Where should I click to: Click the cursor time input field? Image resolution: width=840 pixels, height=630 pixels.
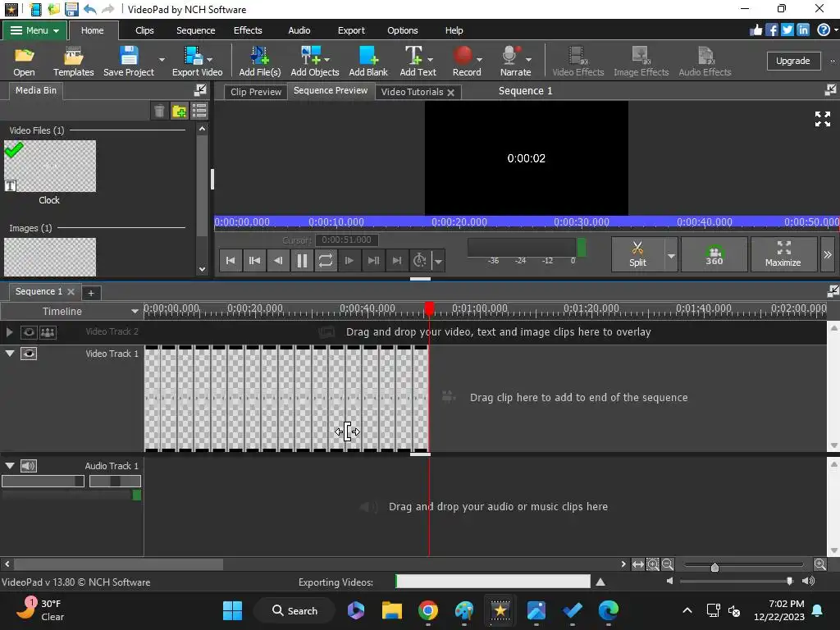coord(347,240)
